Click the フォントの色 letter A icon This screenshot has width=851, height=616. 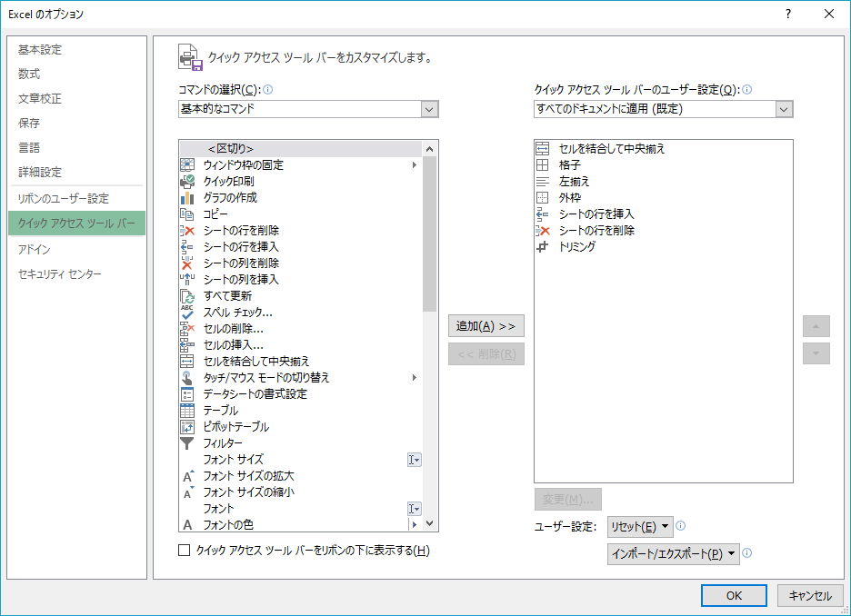(187, 525)
